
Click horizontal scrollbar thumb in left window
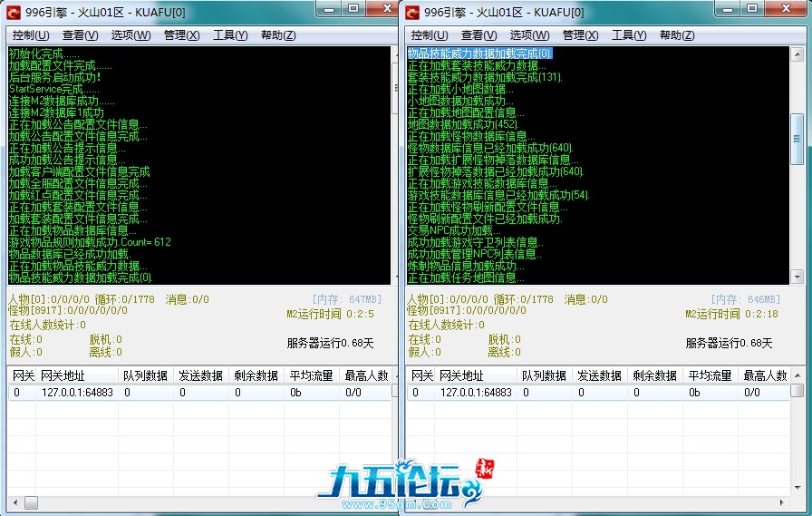click(x=31, y=502)
